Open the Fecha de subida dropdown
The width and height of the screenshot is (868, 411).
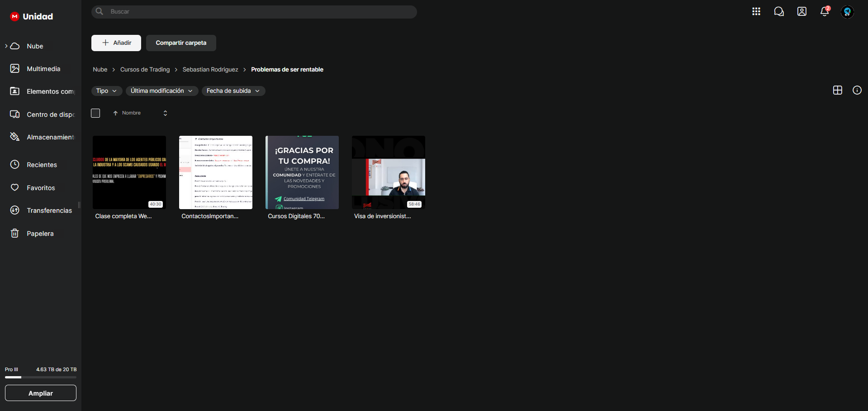click(x=233, y=91)
